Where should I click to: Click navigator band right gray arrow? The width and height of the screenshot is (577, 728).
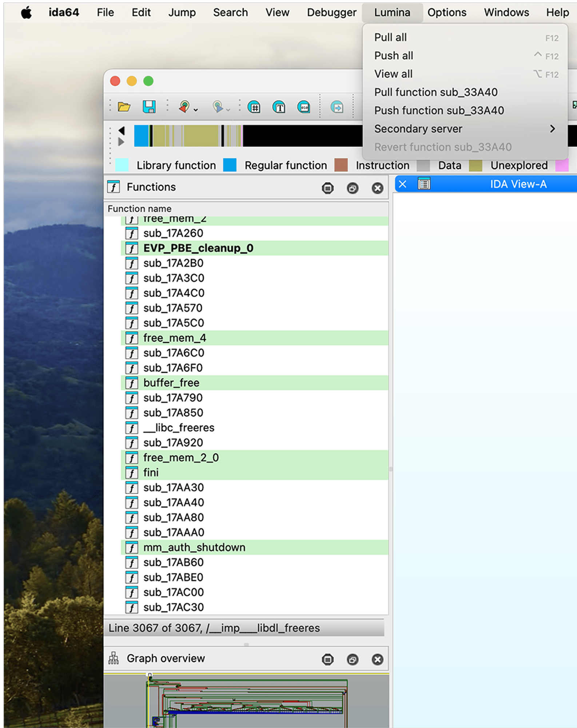point(122,142)
